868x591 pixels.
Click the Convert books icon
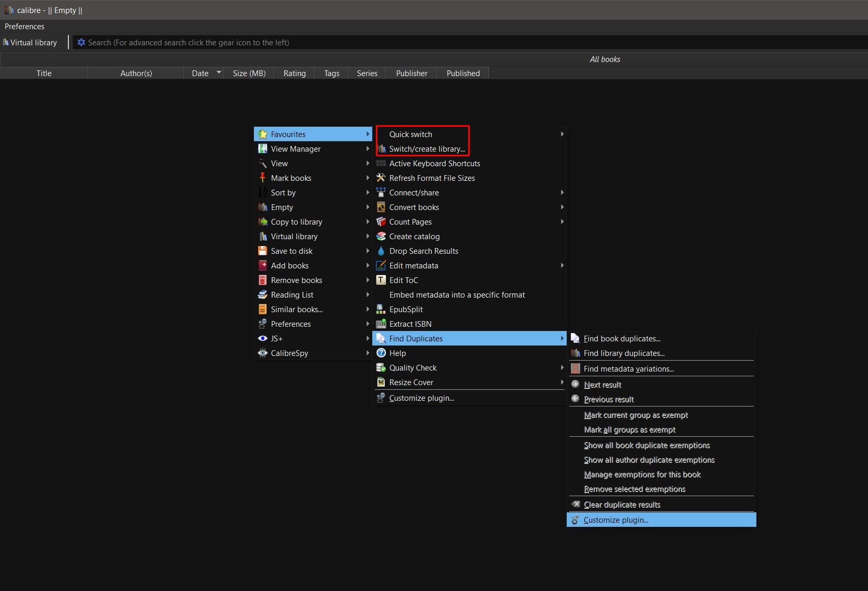(x=381, y=207)
